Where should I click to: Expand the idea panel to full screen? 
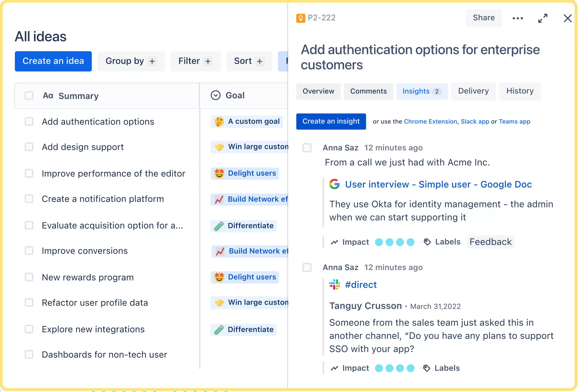543,18
